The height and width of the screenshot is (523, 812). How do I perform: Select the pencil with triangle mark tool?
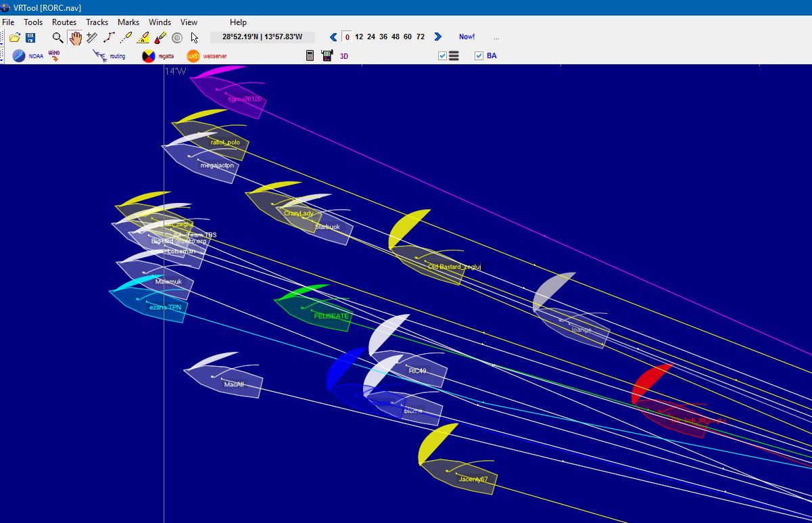tap(143, 38)
